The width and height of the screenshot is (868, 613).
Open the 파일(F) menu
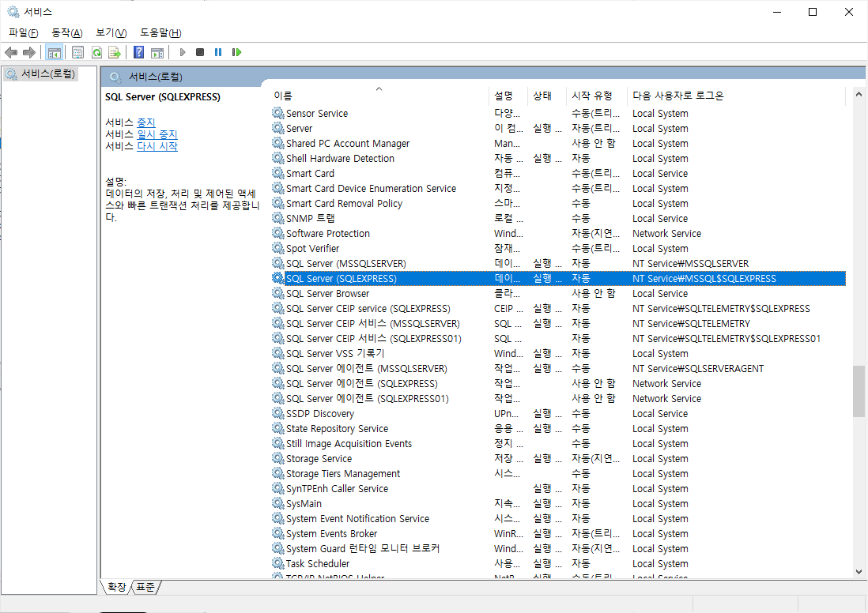pyautogui.click(x=23, y=32)
